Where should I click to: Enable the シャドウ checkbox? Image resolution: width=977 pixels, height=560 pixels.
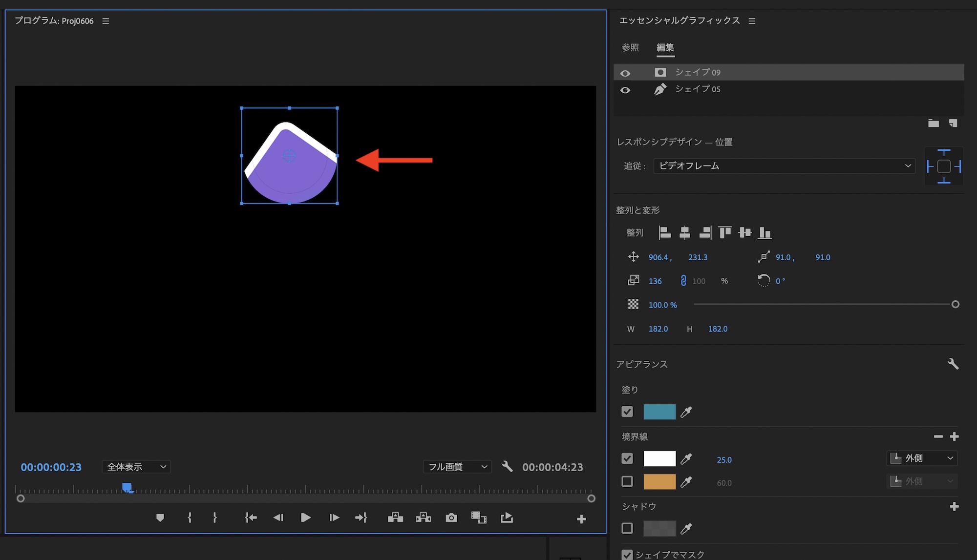pyautogui.click(x=627, y=528)
